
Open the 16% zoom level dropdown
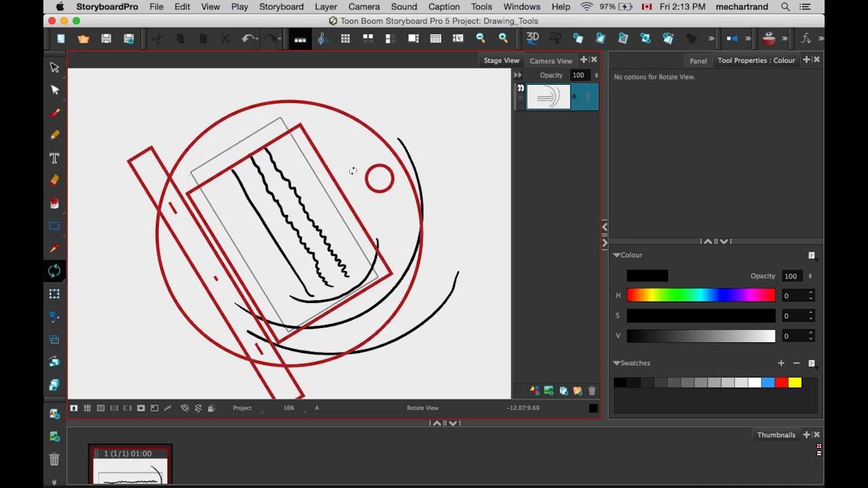(293, 408)
